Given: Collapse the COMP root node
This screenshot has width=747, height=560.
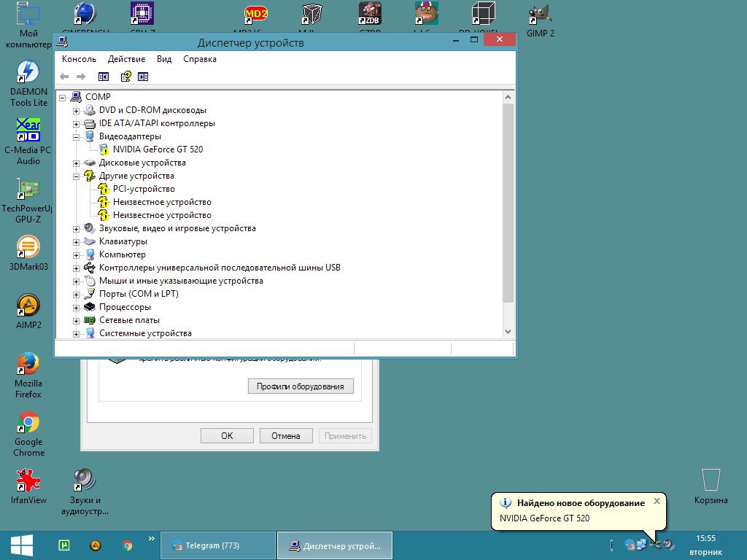Looking at the screenshot, I should (63, 98).
